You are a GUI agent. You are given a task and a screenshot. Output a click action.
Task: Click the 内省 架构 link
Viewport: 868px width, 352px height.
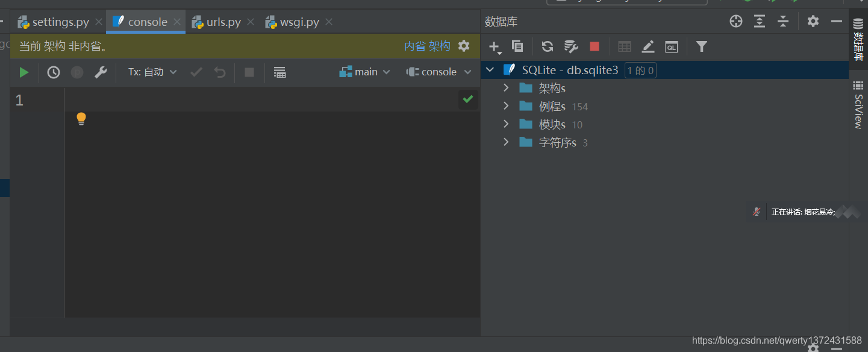pos(427,46)
